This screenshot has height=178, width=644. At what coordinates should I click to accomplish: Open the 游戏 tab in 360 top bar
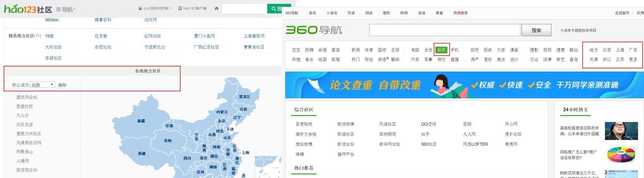[x=312, y=13]
